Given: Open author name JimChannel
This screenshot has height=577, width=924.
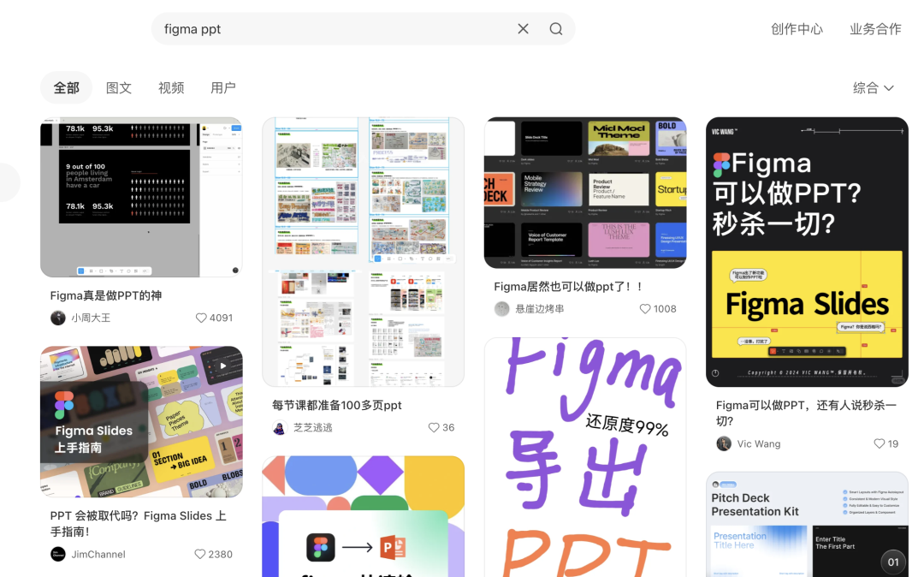Looking at the screenshot, I should [98, 554].
